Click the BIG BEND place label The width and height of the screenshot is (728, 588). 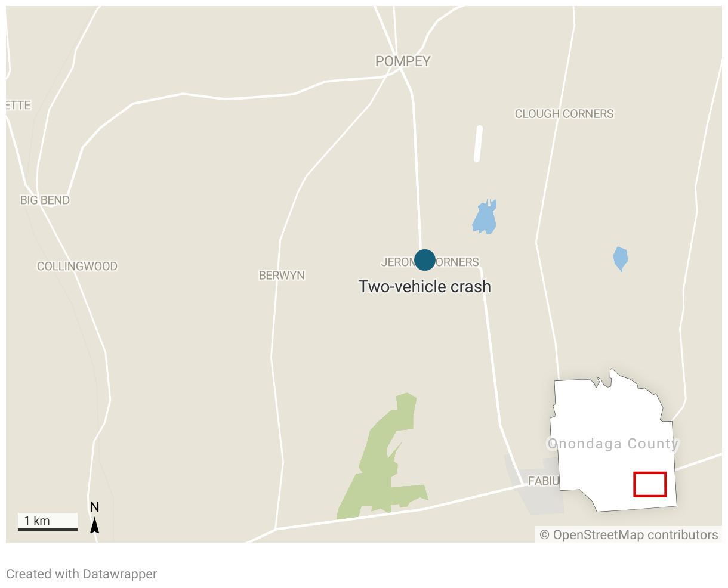tap(45, 200)
